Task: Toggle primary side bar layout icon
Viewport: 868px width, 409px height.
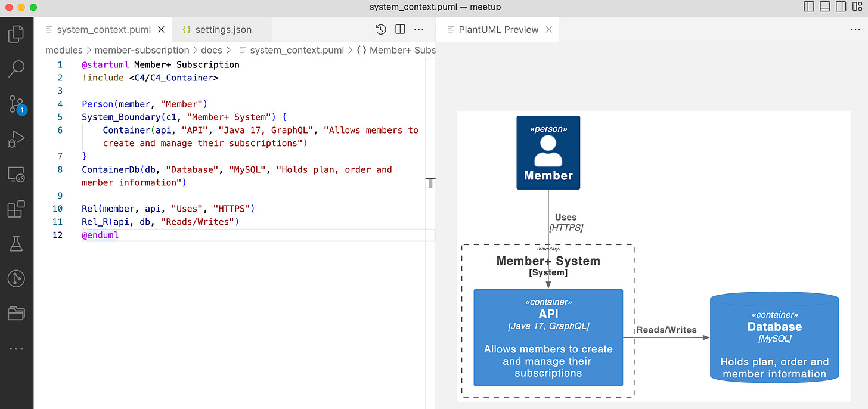Action: (x=809, y=7)
